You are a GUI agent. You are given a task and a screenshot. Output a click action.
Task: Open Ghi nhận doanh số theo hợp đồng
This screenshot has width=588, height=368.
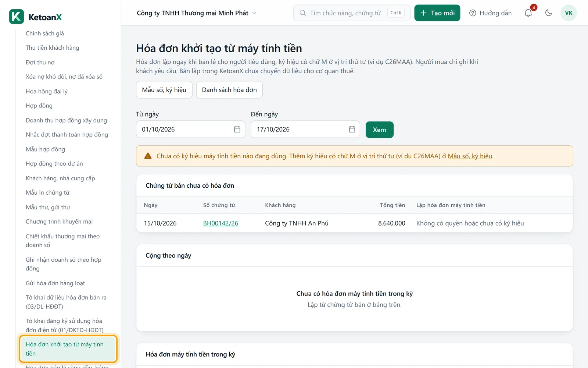tap(63, 264)
